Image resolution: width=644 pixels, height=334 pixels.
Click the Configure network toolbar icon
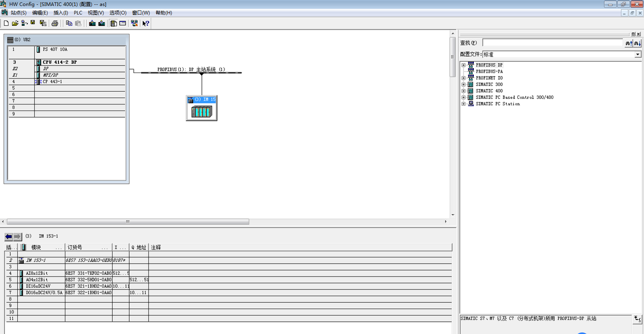[134, 23]
